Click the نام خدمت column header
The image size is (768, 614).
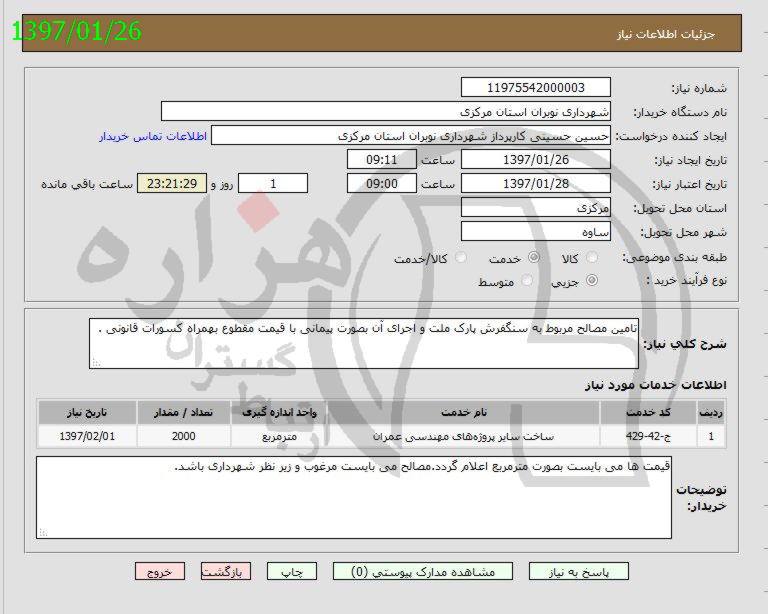463,412
